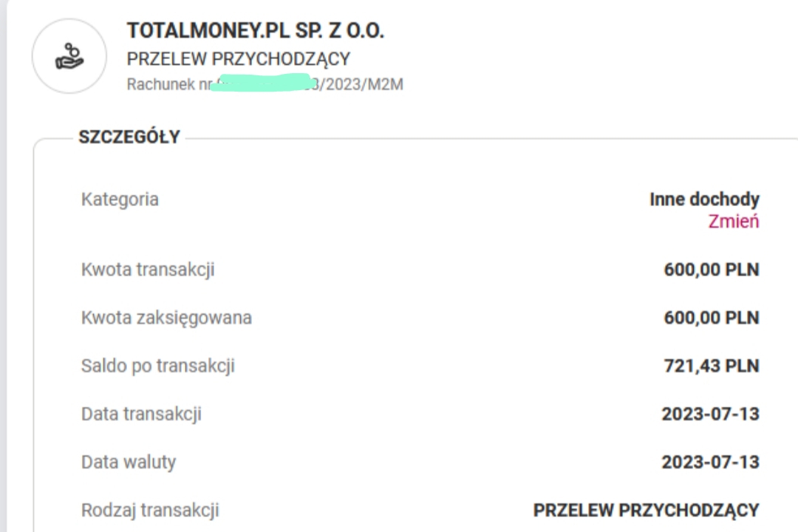798x532 pixels.
Task: Click the SZCZEGÓŁY section heading
Action: point(129,137)
